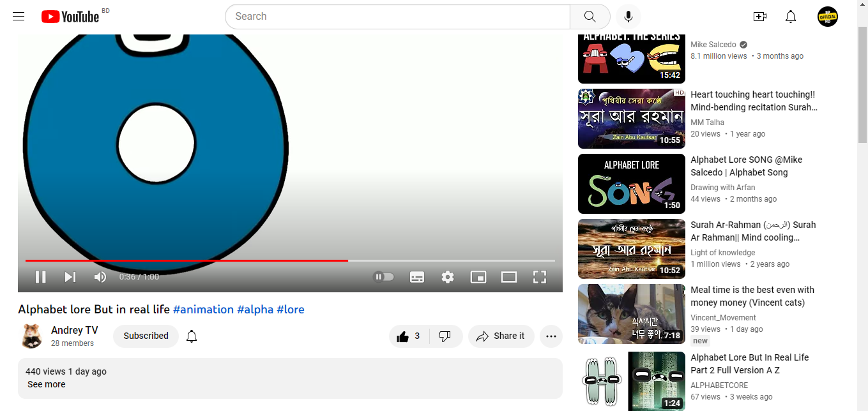Open Alphabet Lore But In Real Life Part 2

pos(749,364)
